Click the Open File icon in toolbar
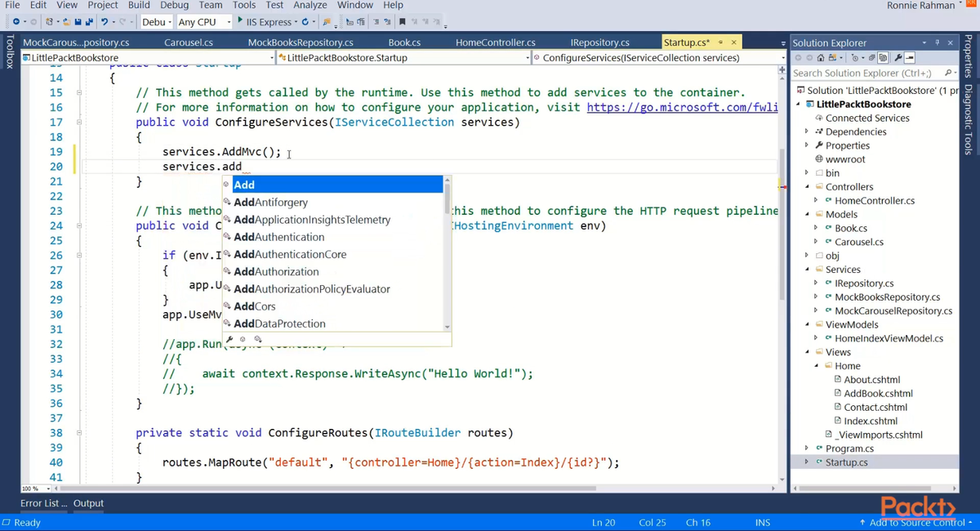 pyautogui.click(x=67, y=21)
